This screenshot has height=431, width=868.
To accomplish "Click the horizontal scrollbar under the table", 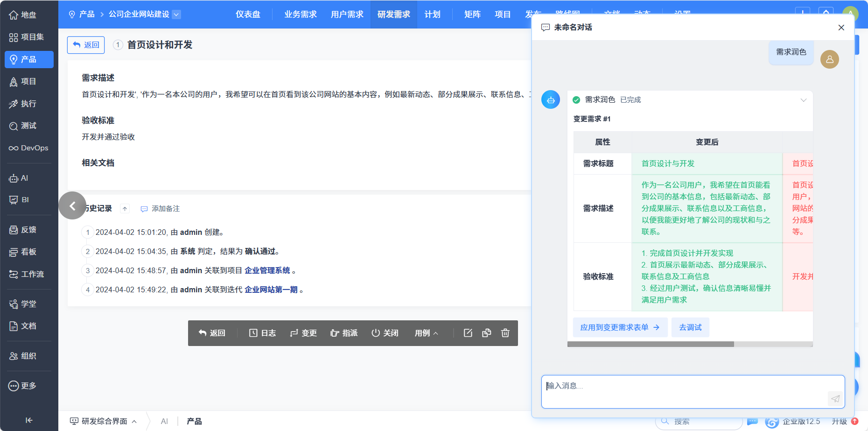I will (651, 344).
